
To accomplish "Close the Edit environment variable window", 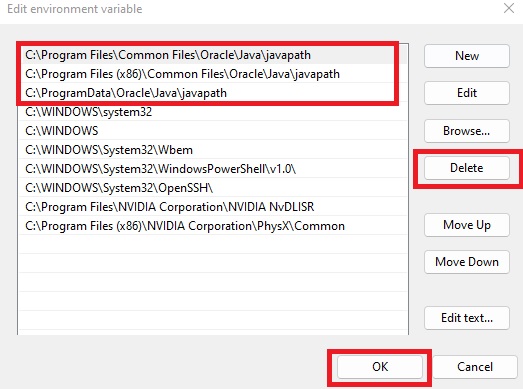I will [x=509, y=8].
